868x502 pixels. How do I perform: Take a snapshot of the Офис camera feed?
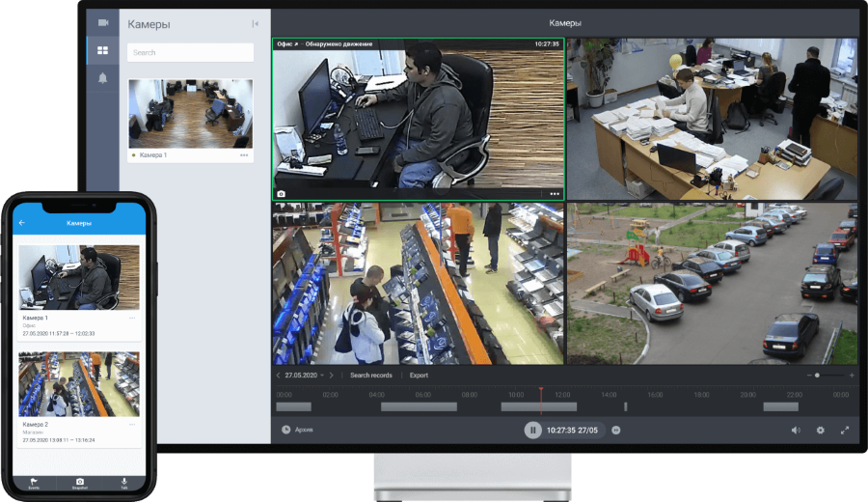click(x=282, y=193)
